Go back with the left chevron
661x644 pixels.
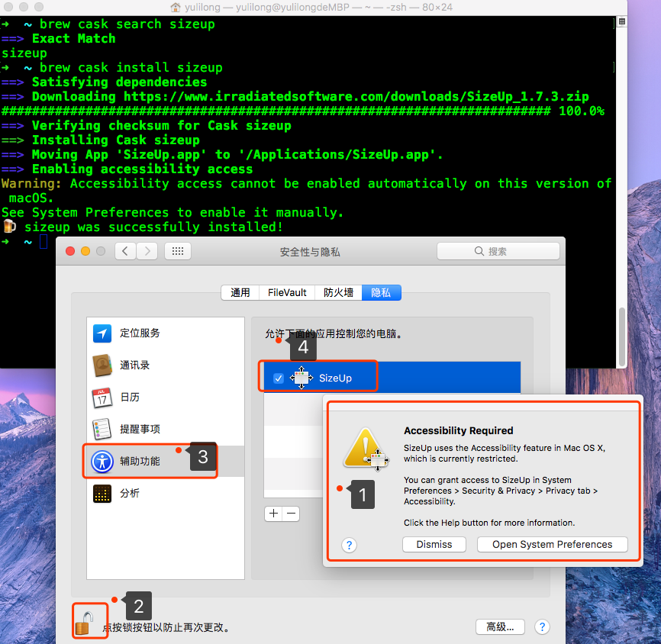[125, 251]
